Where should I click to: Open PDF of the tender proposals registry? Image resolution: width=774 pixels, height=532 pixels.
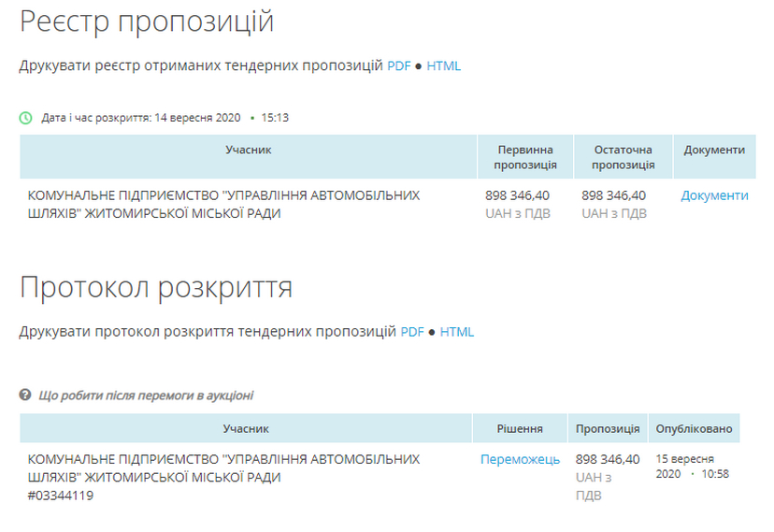click(x=399, y=66)
